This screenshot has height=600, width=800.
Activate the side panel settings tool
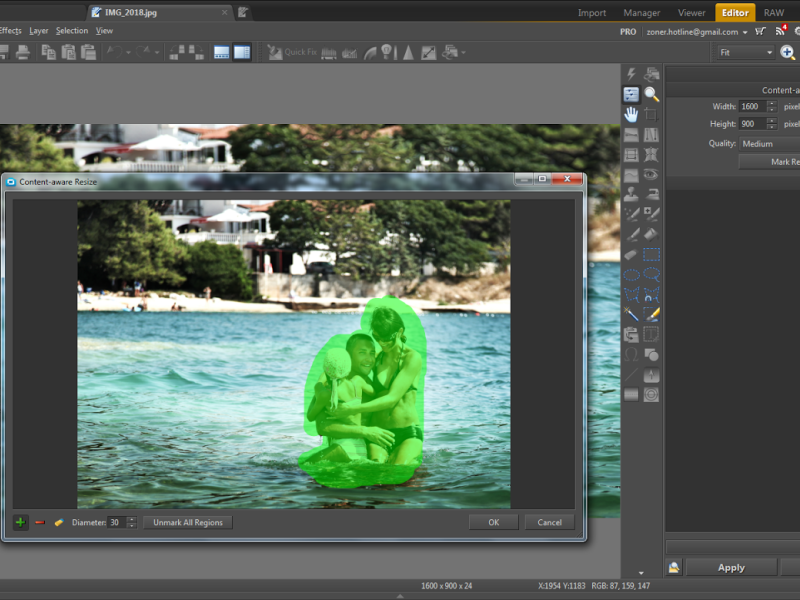631,94
